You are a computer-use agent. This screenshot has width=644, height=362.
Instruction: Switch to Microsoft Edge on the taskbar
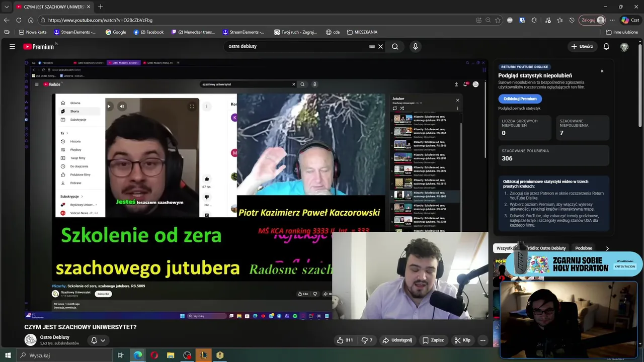pyautogui.click(x=137, y=355)
